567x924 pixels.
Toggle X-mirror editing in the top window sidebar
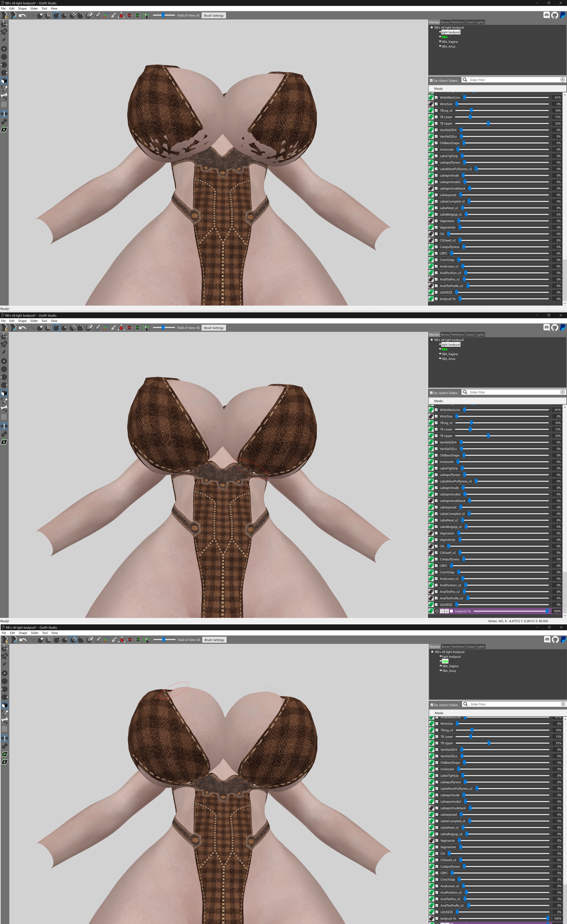(x=4, y=114)
